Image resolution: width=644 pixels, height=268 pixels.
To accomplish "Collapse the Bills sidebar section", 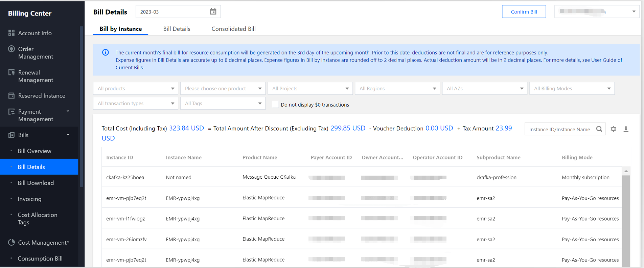I will point(68,135).
